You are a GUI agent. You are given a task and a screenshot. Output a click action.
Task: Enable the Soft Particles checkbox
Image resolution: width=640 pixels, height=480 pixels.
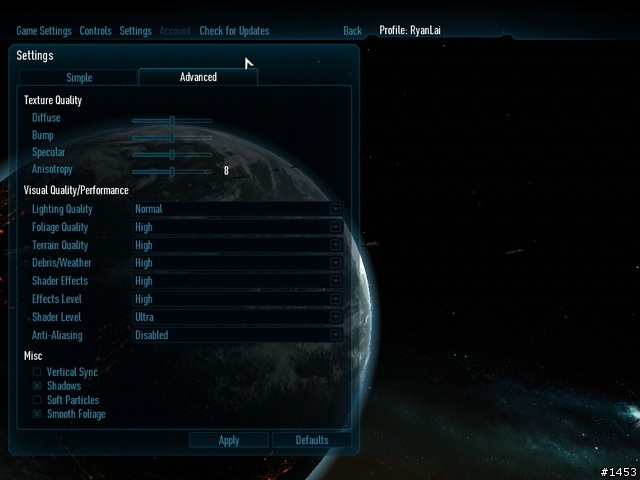pos(37,400)
